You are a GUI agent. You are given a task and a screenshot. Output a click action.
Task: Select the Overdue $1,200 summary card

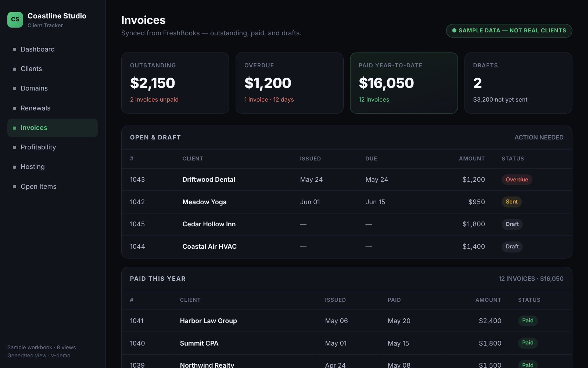(290, 83)
